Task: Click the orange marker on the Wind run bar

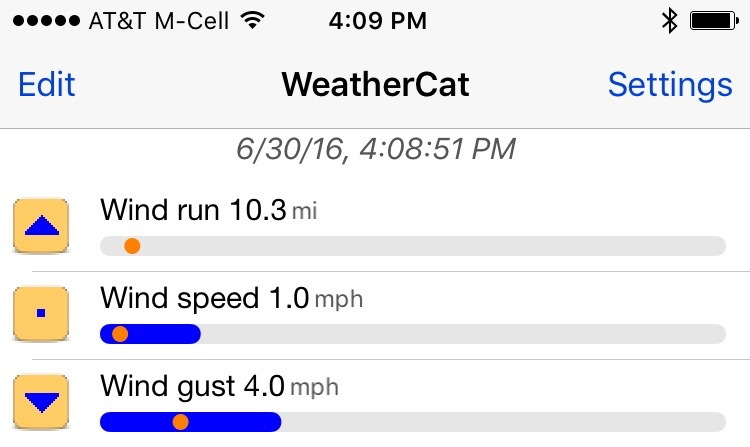Action: [x=132, y=246]
